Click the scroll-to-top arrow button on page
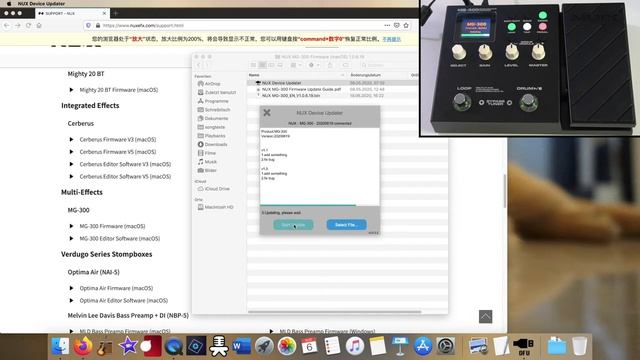Viewport: 640px width, 360px height. point(485,317)
